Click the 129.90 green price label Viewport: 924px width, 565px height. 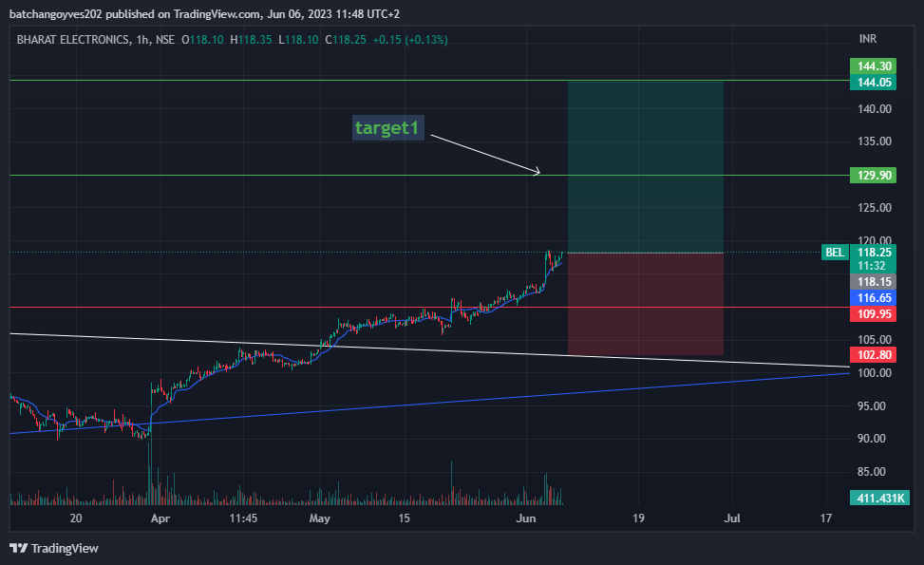click(x=874, y=175)
